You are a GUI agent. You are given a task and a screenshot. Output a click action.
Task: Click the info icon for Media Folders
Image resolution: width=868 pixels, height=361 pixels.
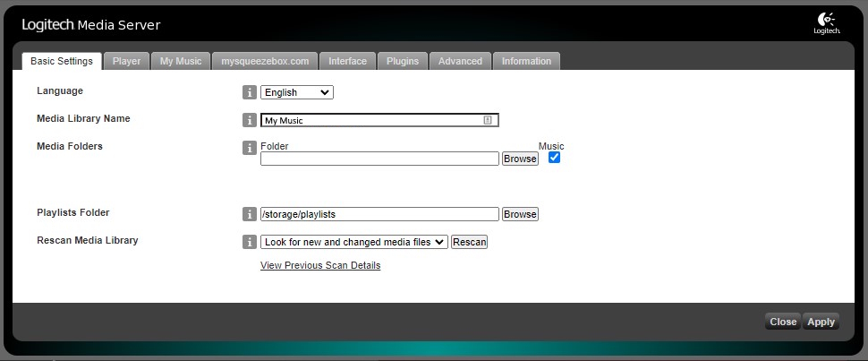pyautogui.click(x=250, y=148)
